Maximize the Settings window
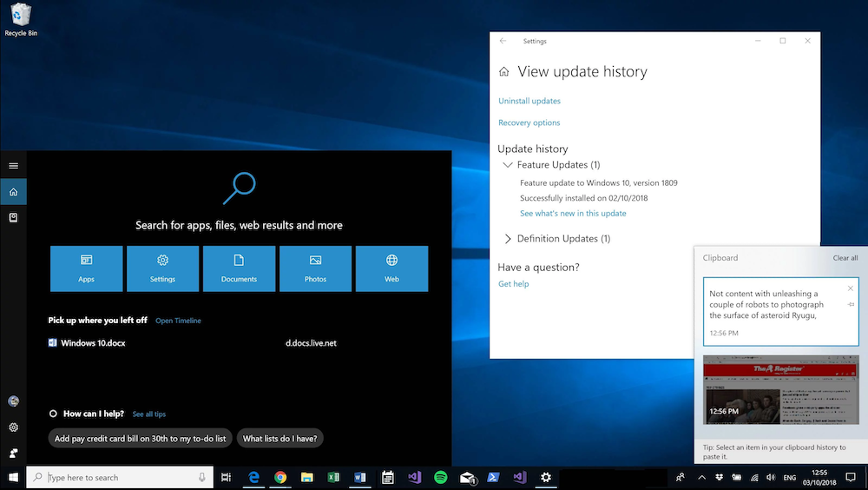Screen dimensions: 868x490 pos(783,41)
